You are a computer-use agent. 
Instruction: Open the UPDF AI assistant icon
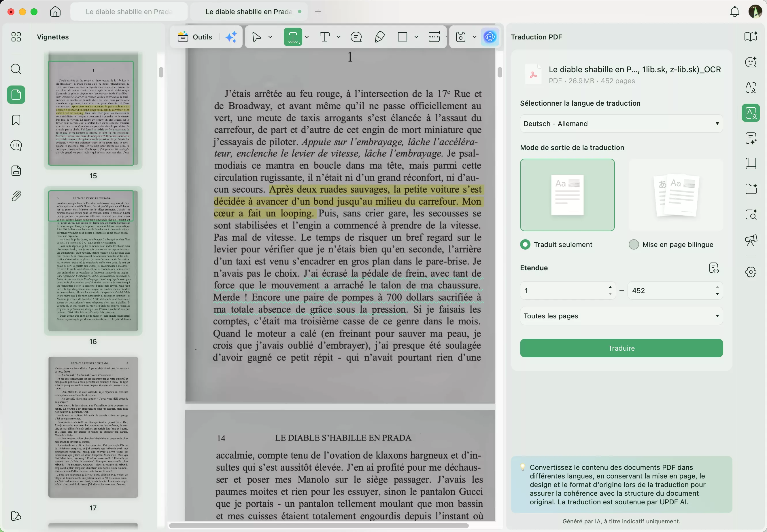(x=490, y=37)
